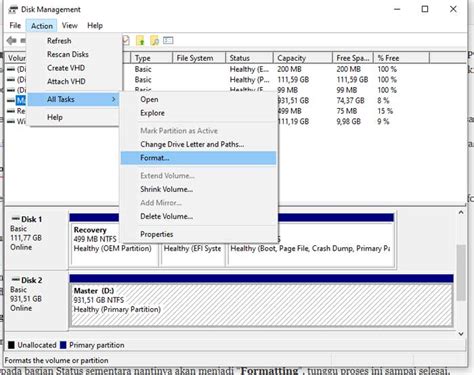This screenshot has height=375, width=474.
Task: Click the Extend Volume entry
Action: point(199,176)
